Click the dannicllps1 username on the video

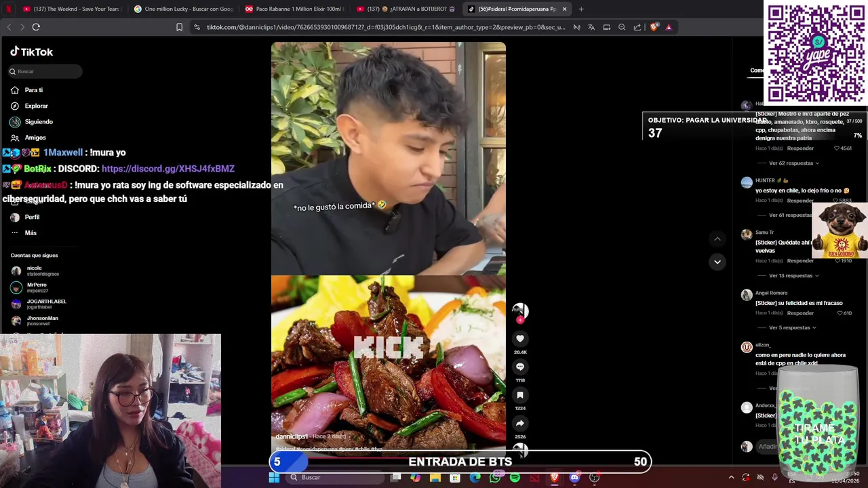(292, 436)
